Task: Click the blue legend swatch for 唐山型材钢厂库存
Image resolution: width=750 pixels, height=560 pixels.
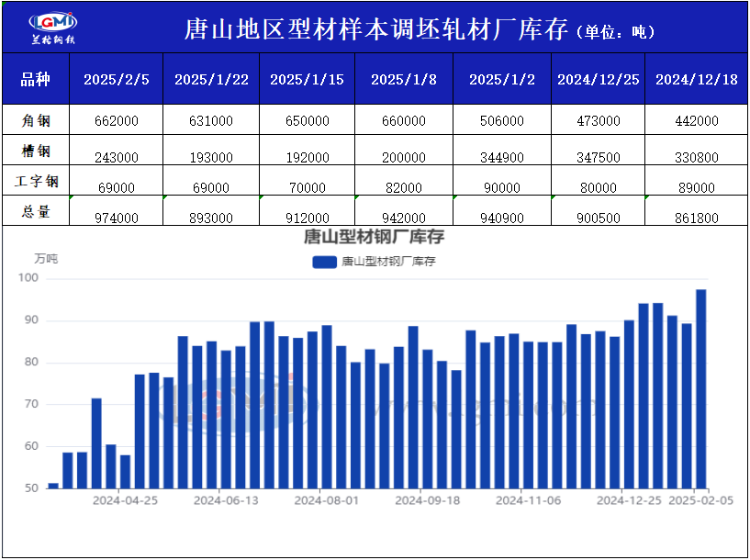Action: (x=325, y=262)
